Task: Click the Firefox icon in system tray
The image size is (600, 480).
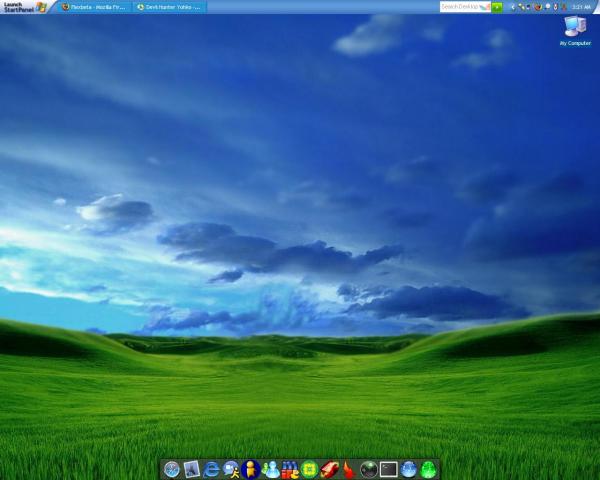Action: (x=538, y=7)
